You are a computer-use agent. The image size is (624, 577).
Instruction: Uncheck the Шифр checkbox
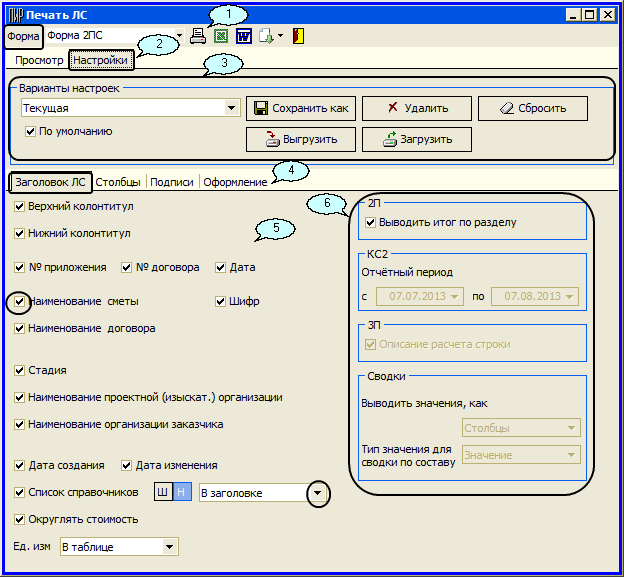(x=221, y=301)
